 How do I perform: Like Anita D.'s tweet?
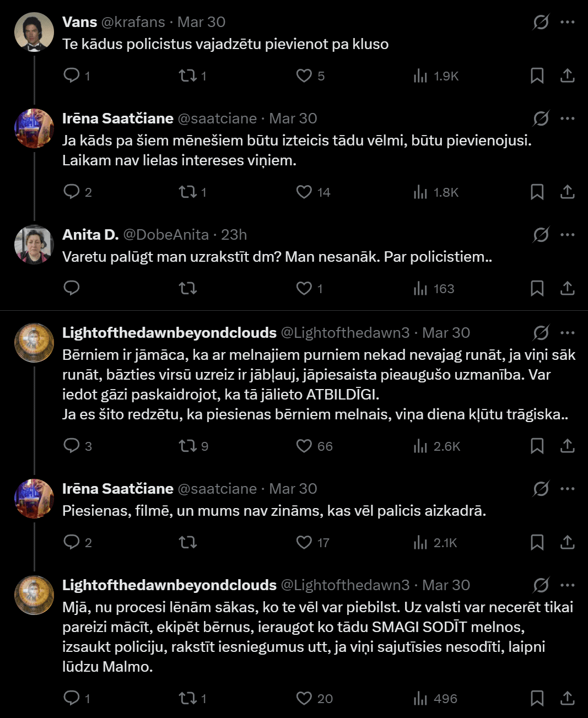[x=304, y=288]
